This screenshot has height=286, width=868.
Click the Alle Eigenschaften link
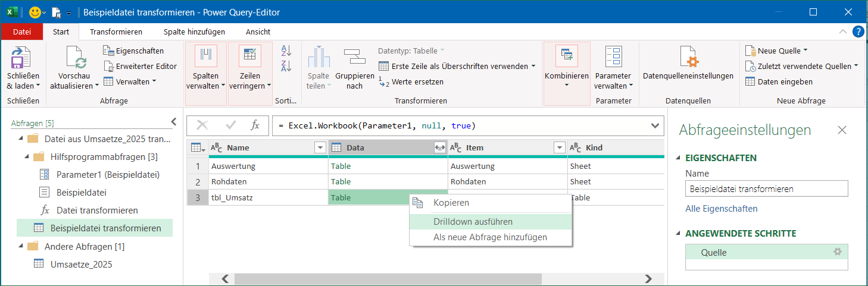721,209
